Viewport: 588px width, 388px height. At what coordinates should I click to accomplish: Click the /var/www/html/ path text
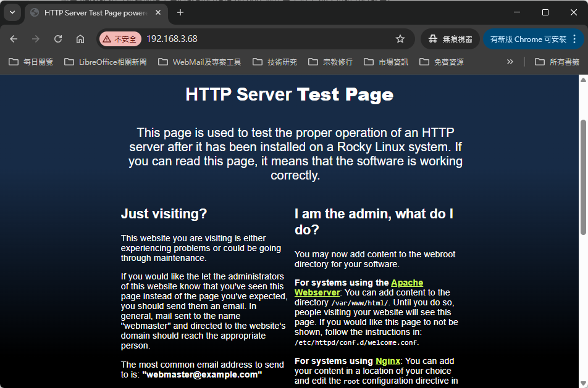360,303
